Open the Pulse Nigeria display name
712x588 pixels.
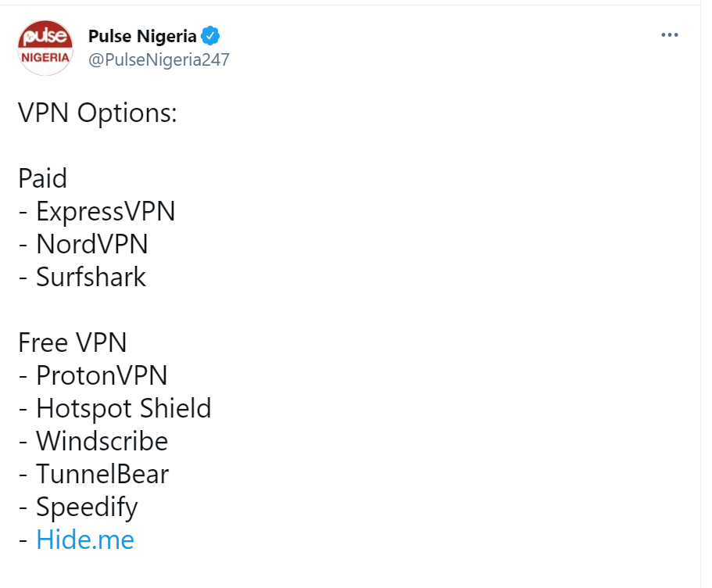(x=143, y=37)
